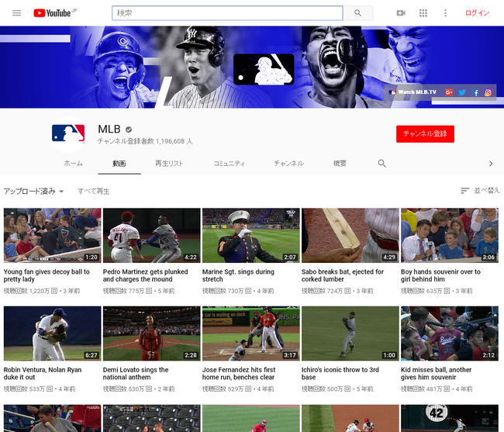
Task: Click title 'Boy hands souvenir over to girl behind him'
Action: pyautogui.click(x=440, y=275)
